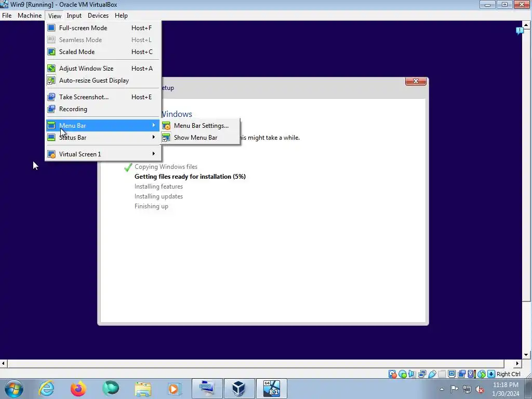Show hidden system tray icons
Viewport: 532px width, 399px height.
click(x=442, y=389)
